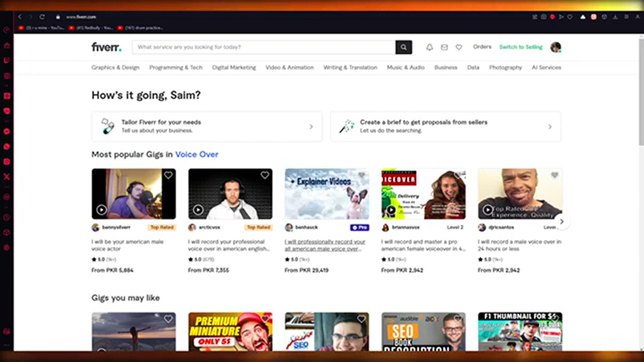
Task: Favorite the Explainer Videos gig heart
Action: tap(362, 175)
